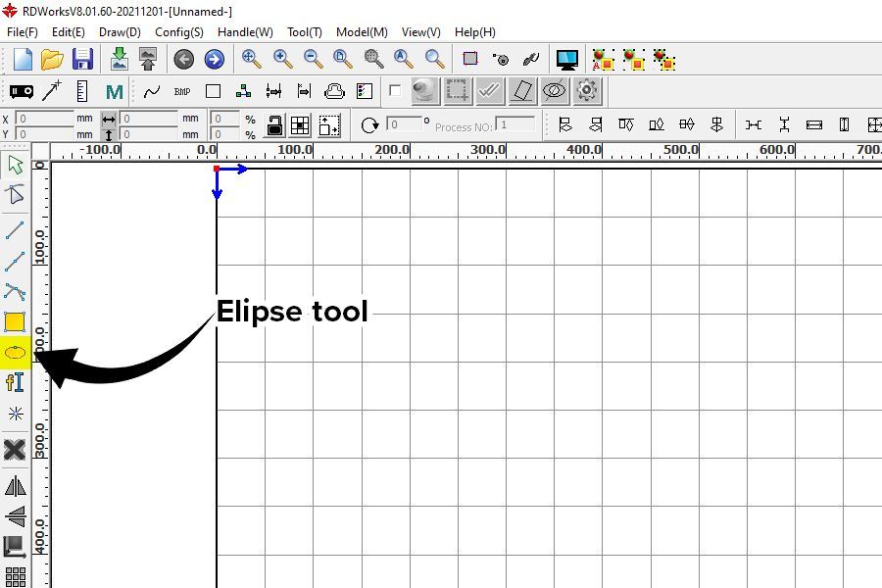The height and width of the screenshot is (588, 882).
Task: Select the highlighted Ellipse tool
Action: (15, 351)
